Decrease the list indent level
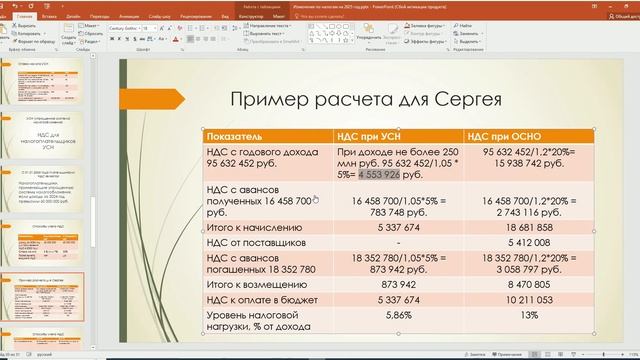 coord(216,28)
